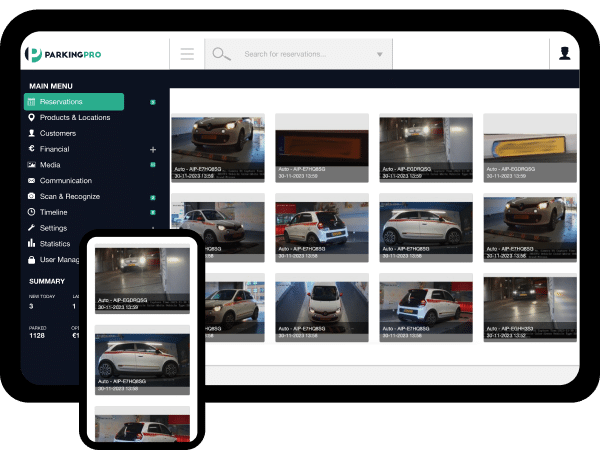Open the Statistics menu link
Image resolution: width=600 pixels, height=450 pixels.
pyautogui.click(x=54, y=244)
